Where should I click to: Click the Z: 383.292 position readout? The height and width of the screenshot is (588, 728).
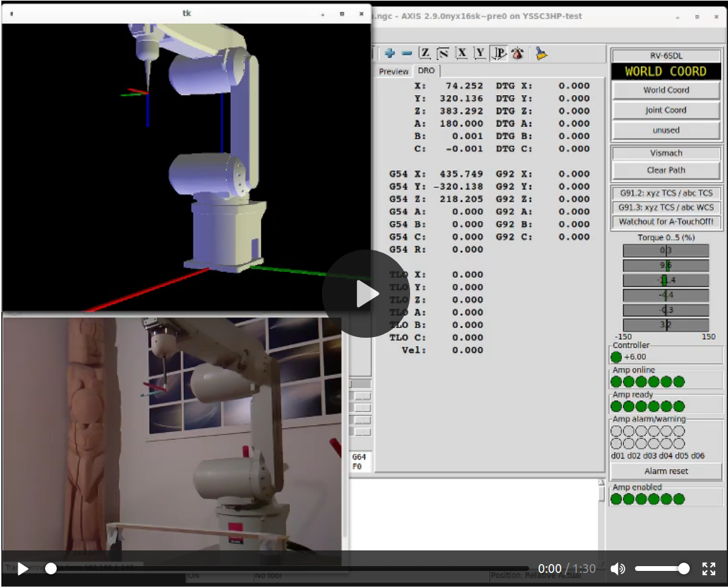coord(448,111)
